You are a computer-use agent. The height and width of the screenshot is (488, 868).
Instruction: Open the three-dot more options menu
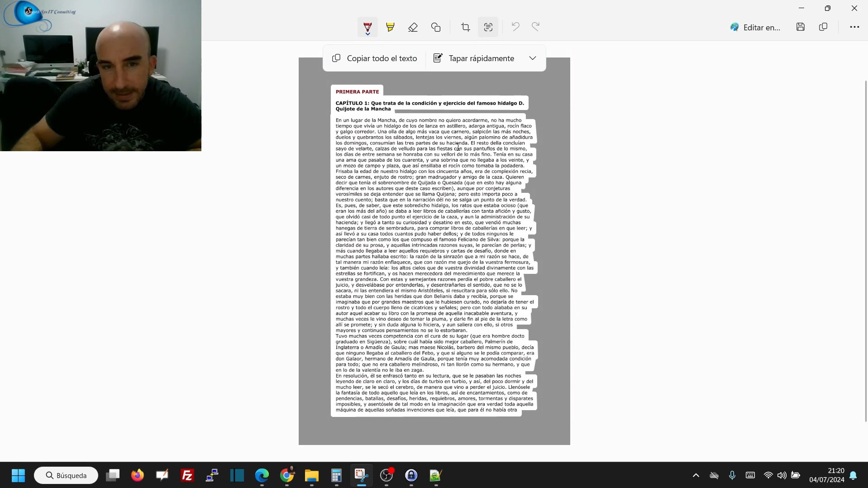coord(854,27)
